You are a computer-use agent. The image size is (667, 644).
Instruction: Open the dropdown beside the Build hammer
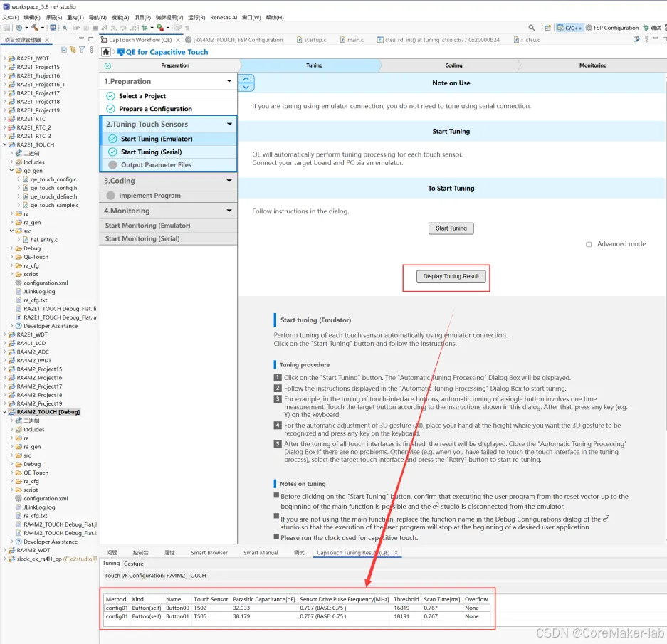[x=42, y=28]
